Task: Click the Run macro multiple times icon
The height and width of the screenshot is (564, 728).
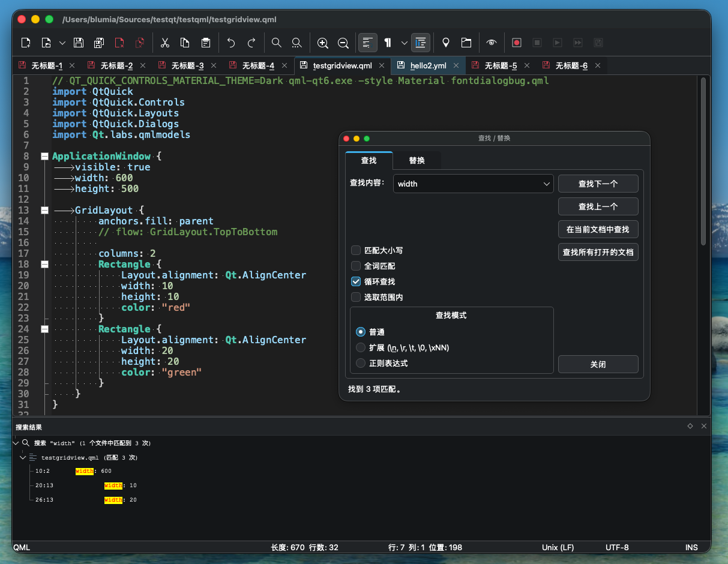Action: click(x=578, y=43)
